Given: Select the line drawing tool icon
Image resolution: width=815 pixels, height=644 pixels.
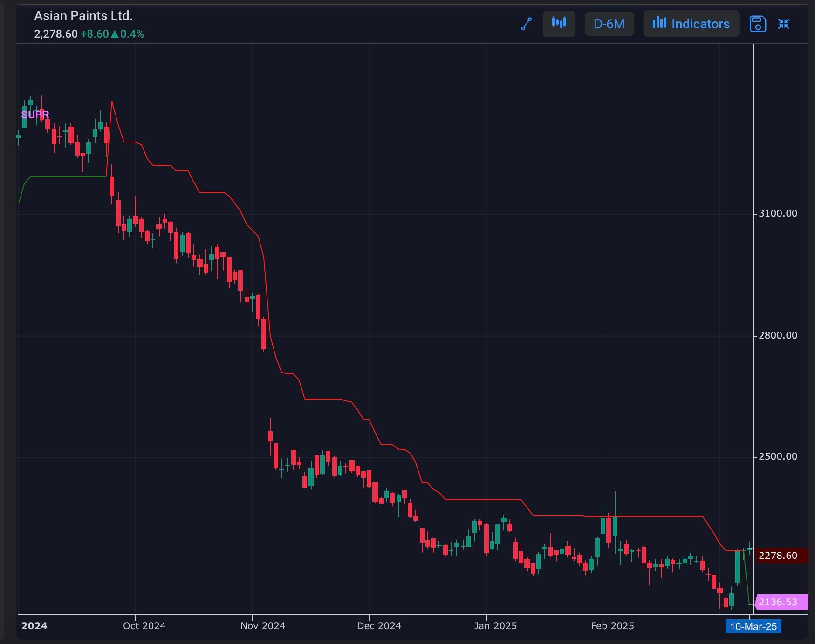Looking at the screenshot, I should 526,24.
